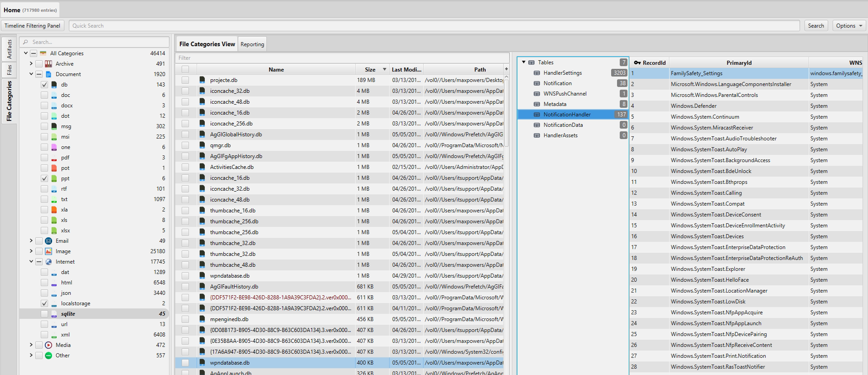Open the Options dropdown menu
The image size is (868, 375).
(849, 26)
